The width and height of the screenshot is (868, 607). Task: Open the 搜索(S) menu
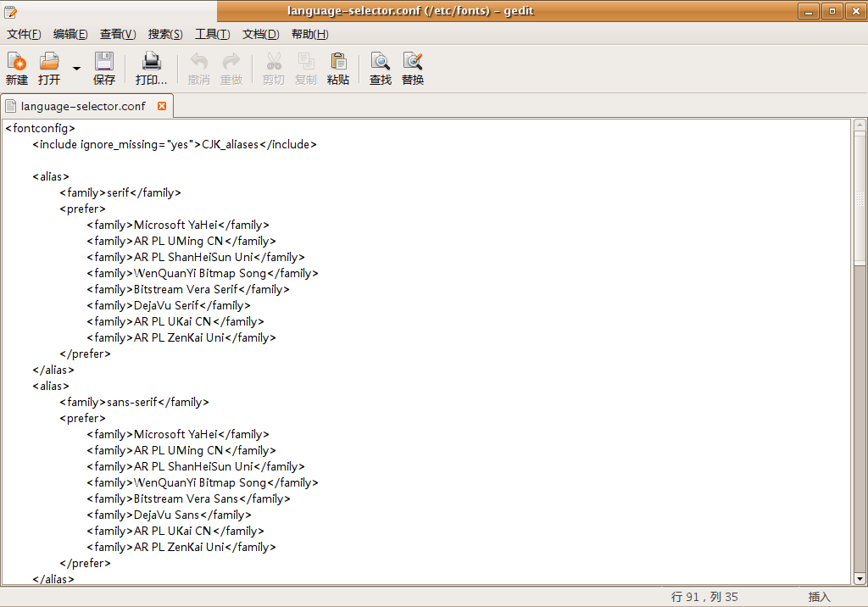point(165,35)
